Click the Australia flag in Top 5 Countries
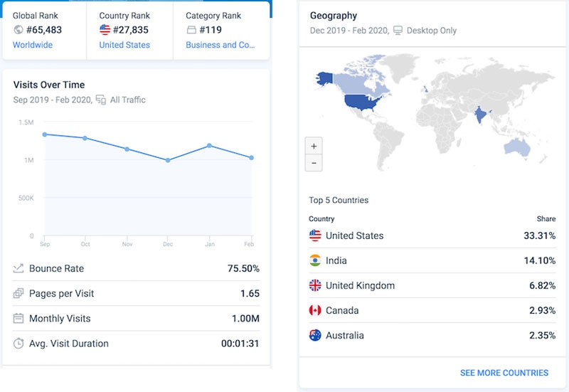This screenshot has height=392, width=569. pyautogui.click(x=315, y=335)
